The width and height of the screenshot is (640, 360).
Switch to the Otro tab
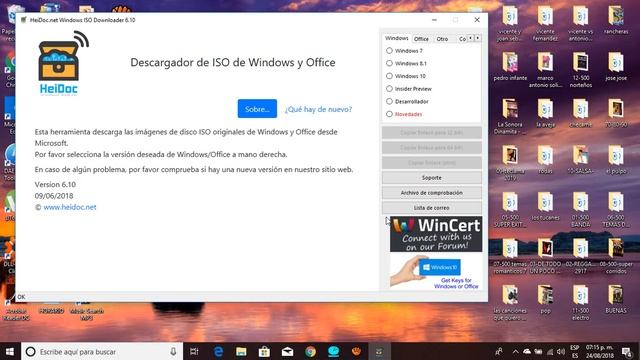pos(442,39)
